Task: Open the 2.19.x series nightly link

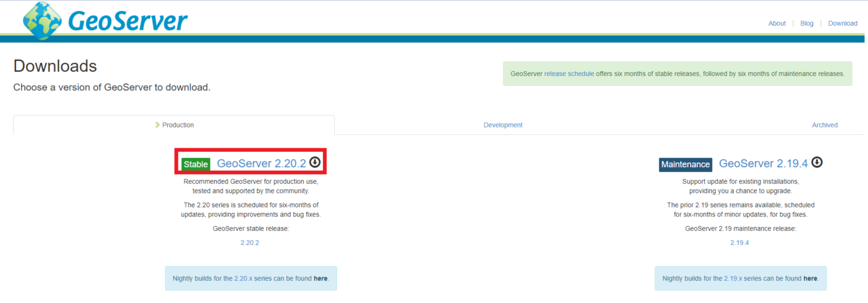Action: coord(734,278)
